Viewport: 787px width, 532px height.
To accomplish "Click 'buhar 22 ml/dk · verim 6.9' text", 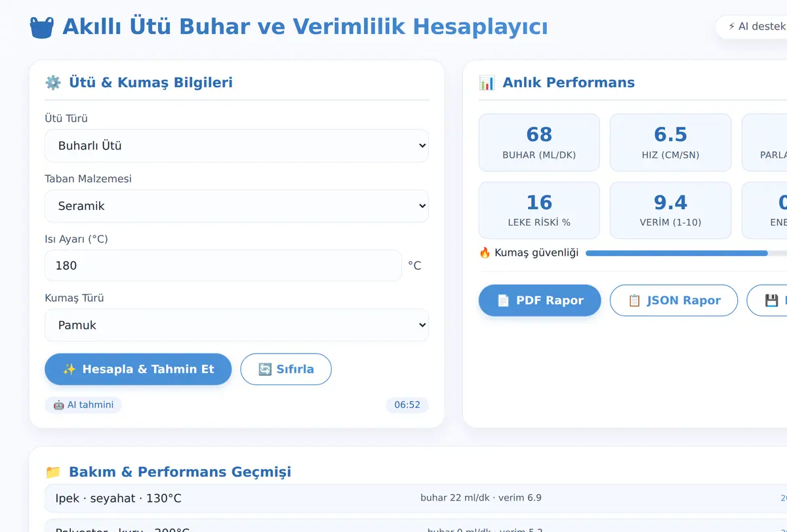I will [x=481, y=498].
